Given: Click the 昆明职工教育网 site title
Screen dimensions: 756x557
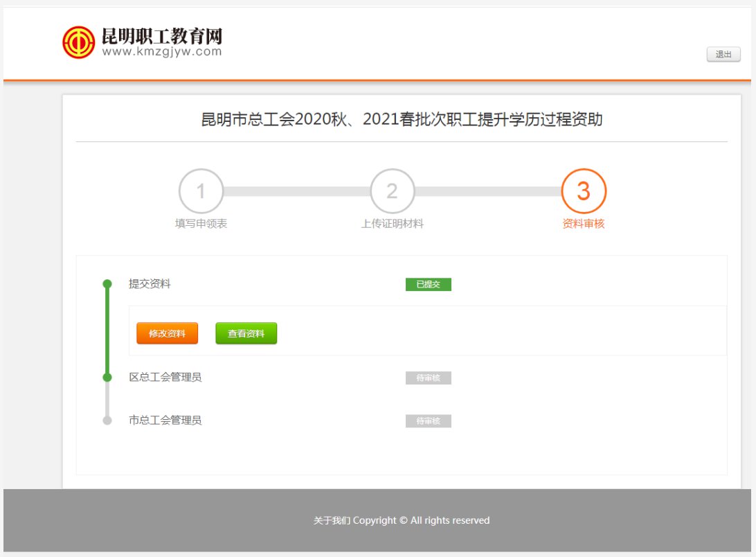Looking at the screenshot, I should pyautogui.click(x=162, y=37).
